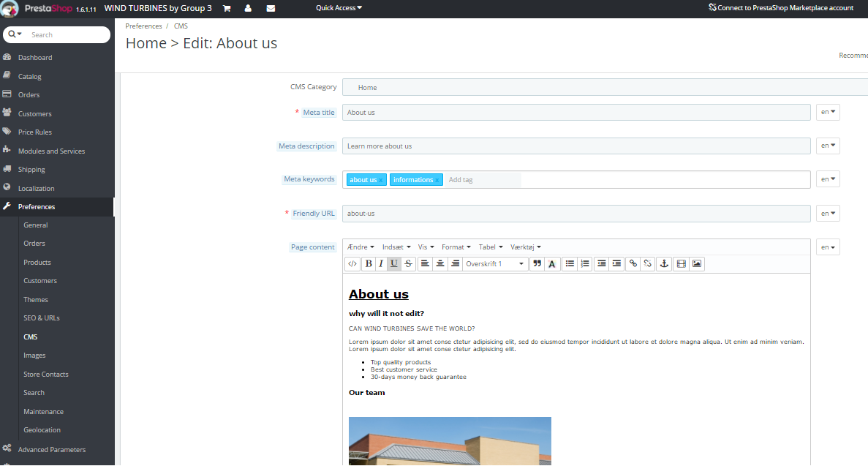Select the building image in page content
The image size is (868, 466).
point(450,441)
